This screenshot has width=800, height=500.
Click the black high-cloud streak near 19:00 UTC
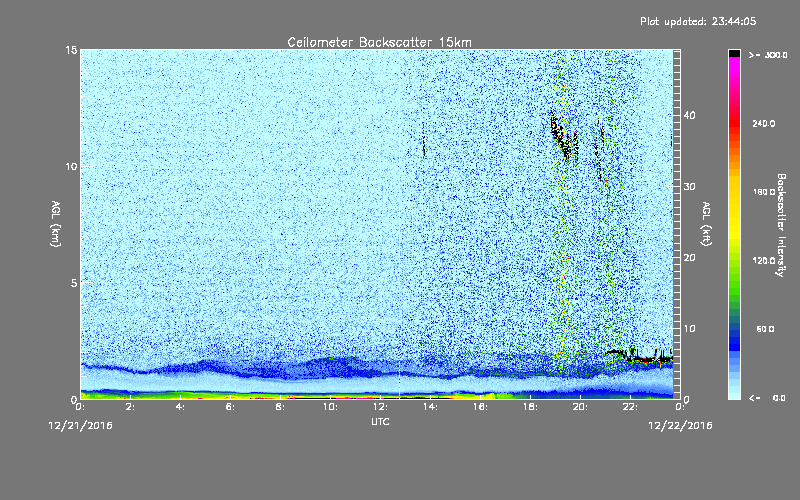pyautogui.click(x=561, y=135)
